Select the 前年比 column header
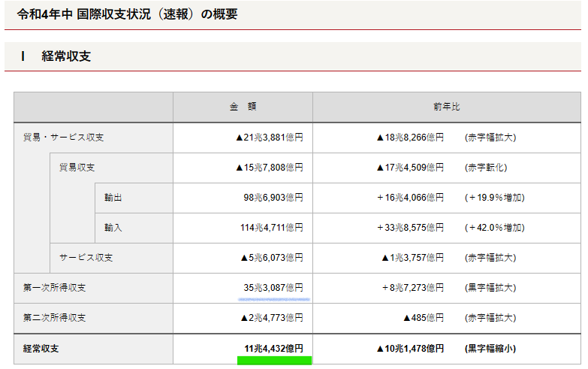The image size is (588, 369). click(446, 107)
